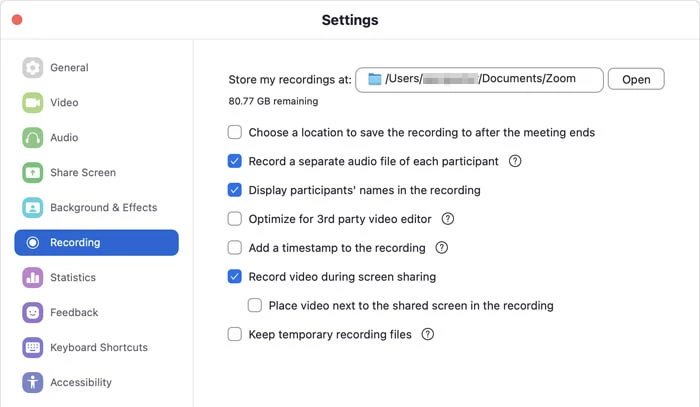
Task: Click the Audio headphones icon
Action: coord(33,138)
